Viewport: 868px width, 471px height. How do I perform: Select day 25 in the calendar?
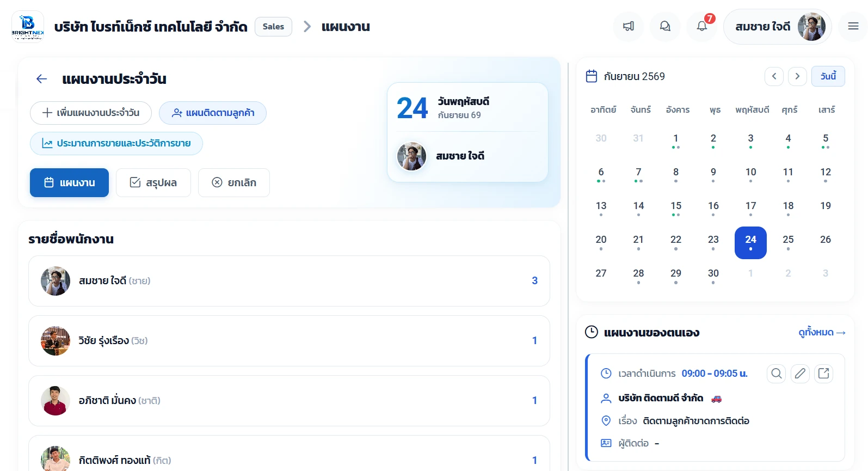788,242
